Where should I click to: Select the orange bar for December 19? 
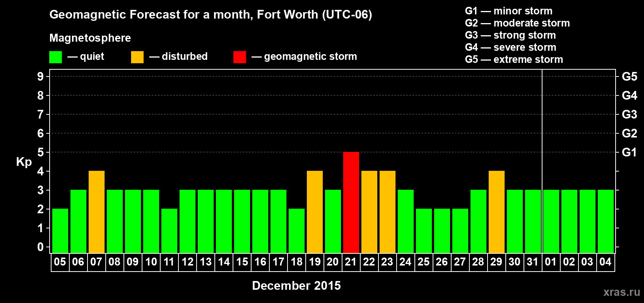[x=315, y=212]
